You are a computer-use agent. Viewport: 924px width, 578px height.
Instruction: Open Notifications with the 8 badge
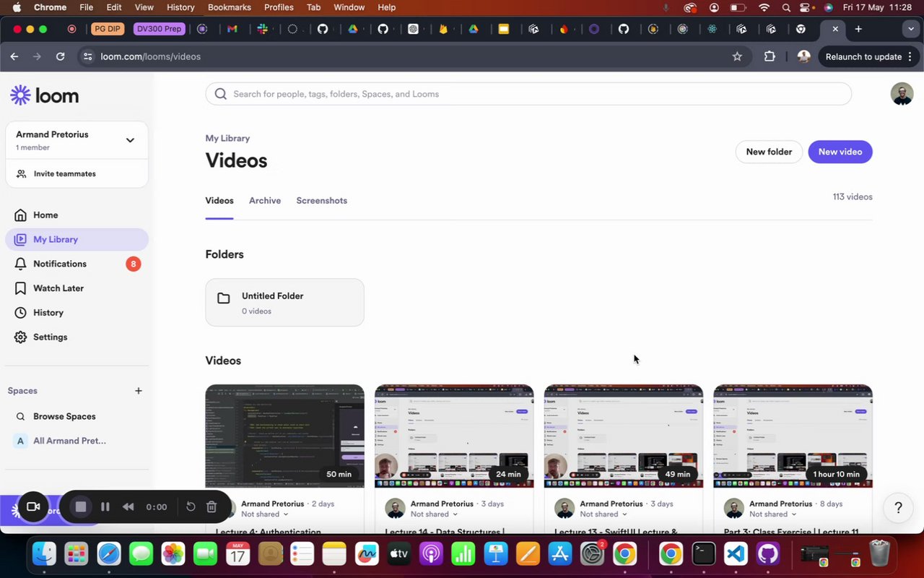[x=77, y=264]
